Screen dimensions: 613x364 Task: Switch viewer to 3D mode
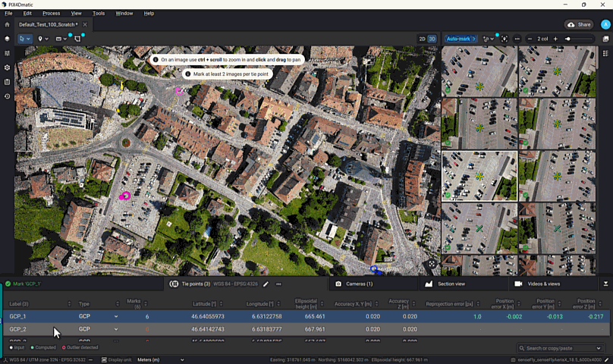coord(432,39)
